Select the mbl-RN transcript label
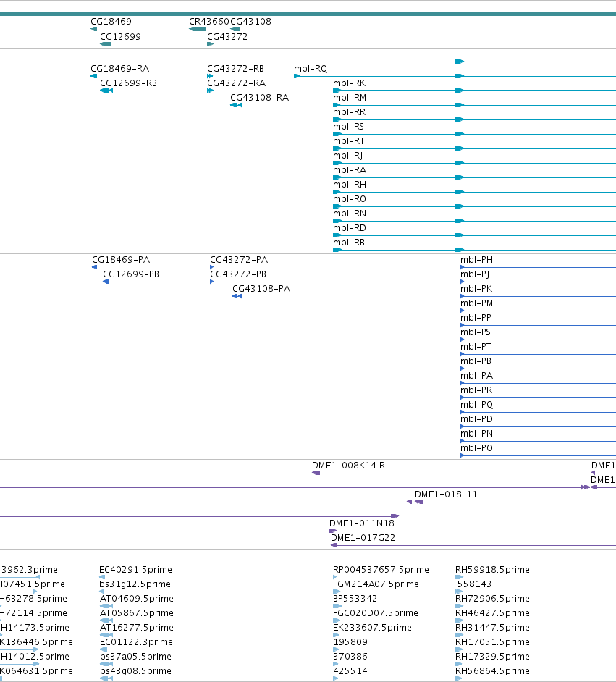616x682 pixels. 350,213
